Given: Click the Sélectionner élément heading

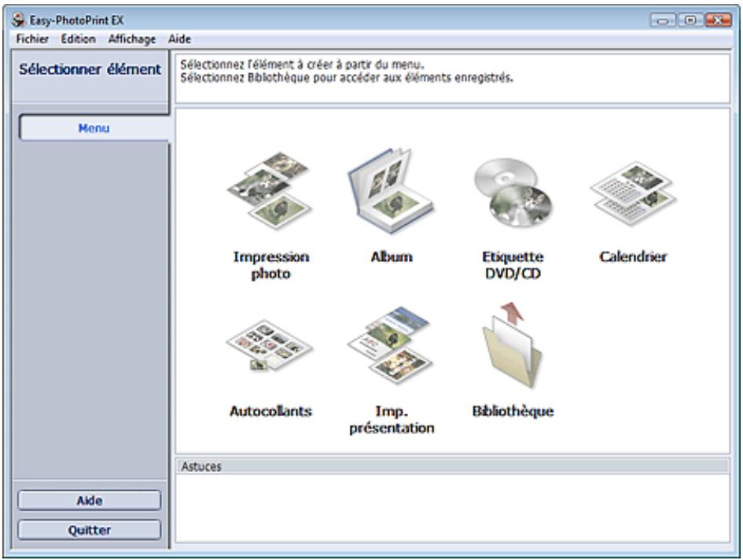Looking at the screenshot, I should (90, 69).
